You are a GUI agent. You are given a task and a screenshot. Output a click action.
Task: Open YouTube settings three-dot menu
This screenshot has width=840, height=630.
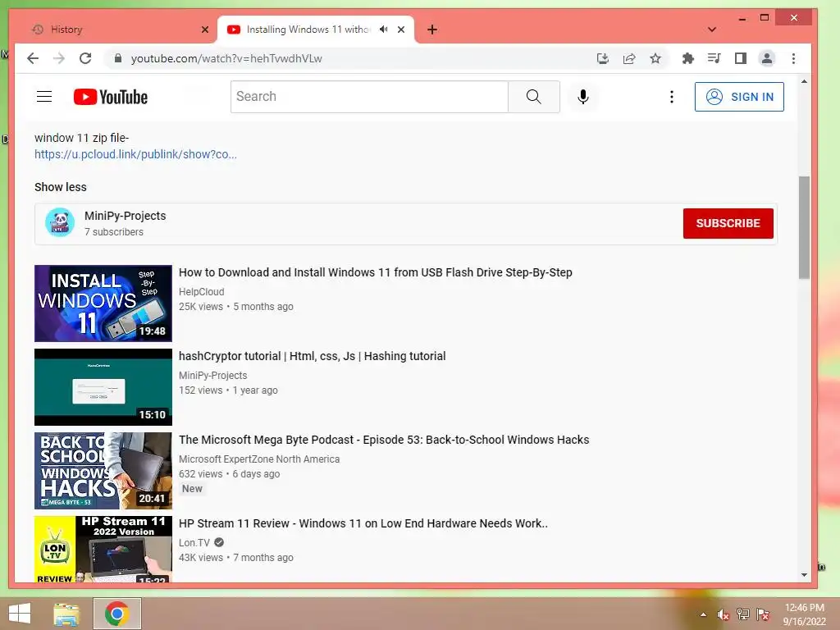click(x=671, y=97)
